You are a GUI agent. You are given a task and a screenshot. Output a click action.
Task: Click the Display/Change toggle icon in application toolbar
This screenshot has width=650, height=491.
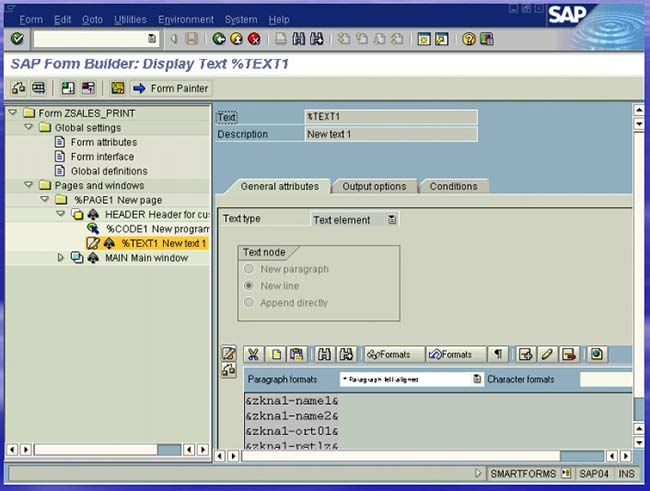(x=18, y=88)
